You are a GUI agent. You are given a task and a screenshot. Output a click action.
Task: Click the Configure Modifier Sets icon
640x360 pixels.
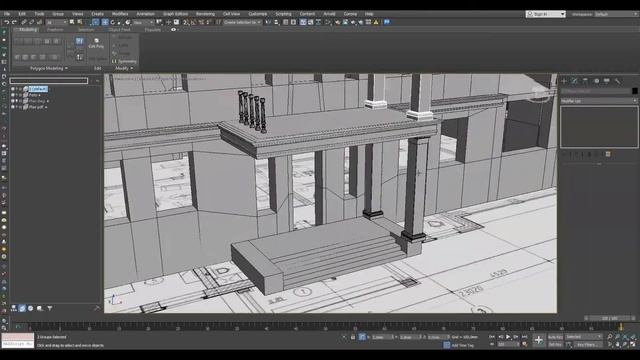pyautogui.click(x=608, y=154)
